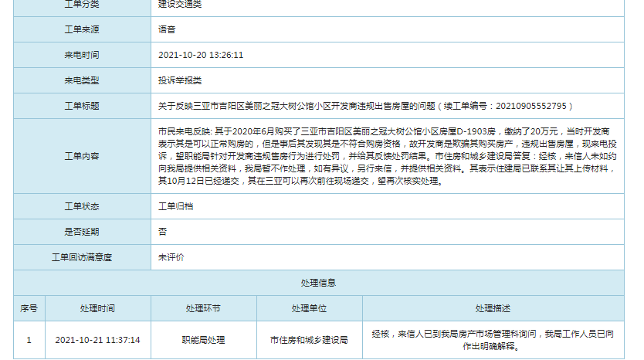Select the 语音 source value
This screenshot has height=360, width=644.
click(167, 29)
